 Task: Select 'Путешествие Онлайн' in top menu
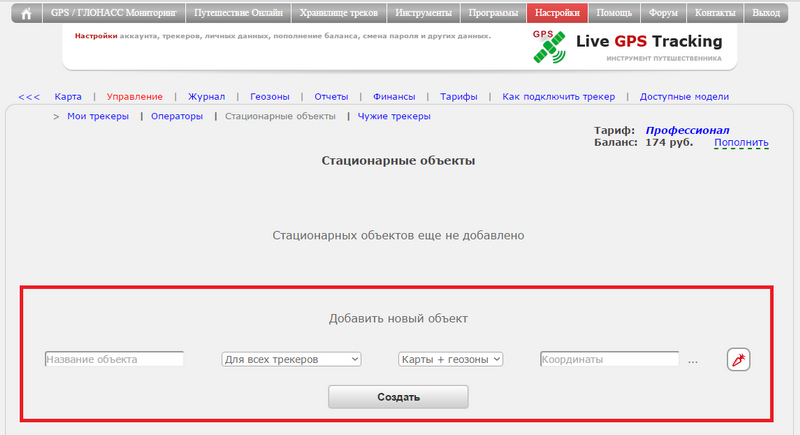[x=239, y=14]
